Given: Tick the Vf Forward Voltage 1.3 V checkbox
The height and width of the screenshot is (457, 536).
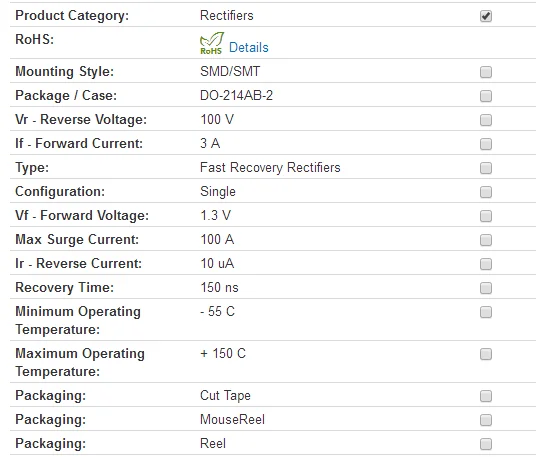Looking at the screenshot, I should tap(486, 216).
